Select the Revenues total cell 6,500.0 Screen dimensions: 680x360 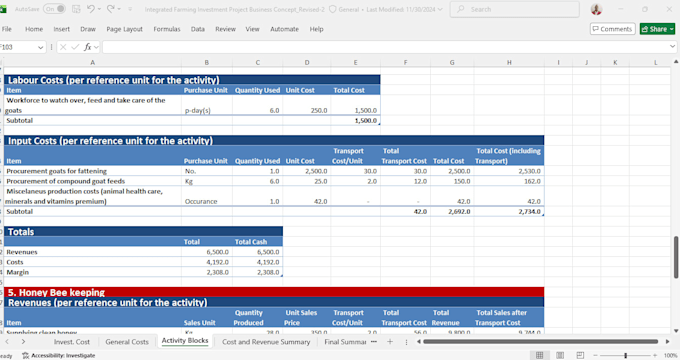point(207,252)
